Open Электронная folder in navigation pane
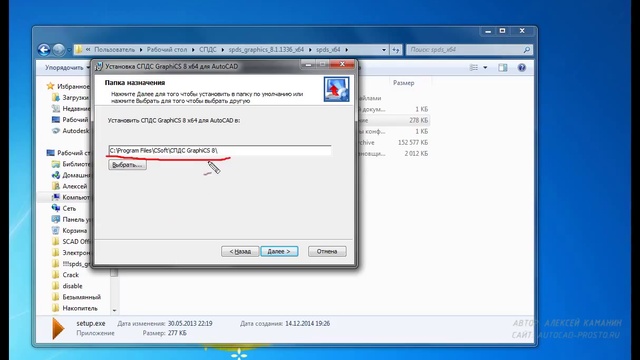The width and height of the screenshot is (640, 360). click(x=71, y=253)
